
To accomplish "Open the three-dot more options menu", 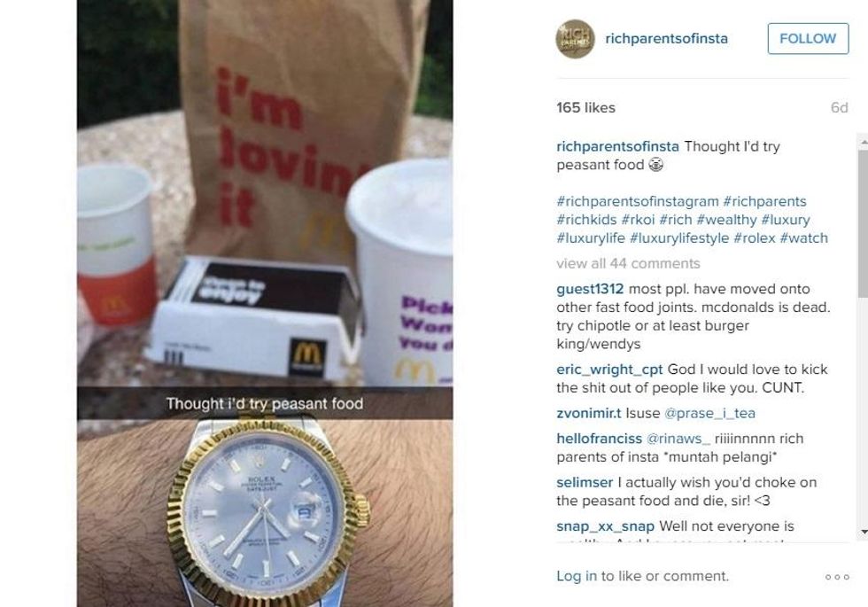I will click(837, 577).
